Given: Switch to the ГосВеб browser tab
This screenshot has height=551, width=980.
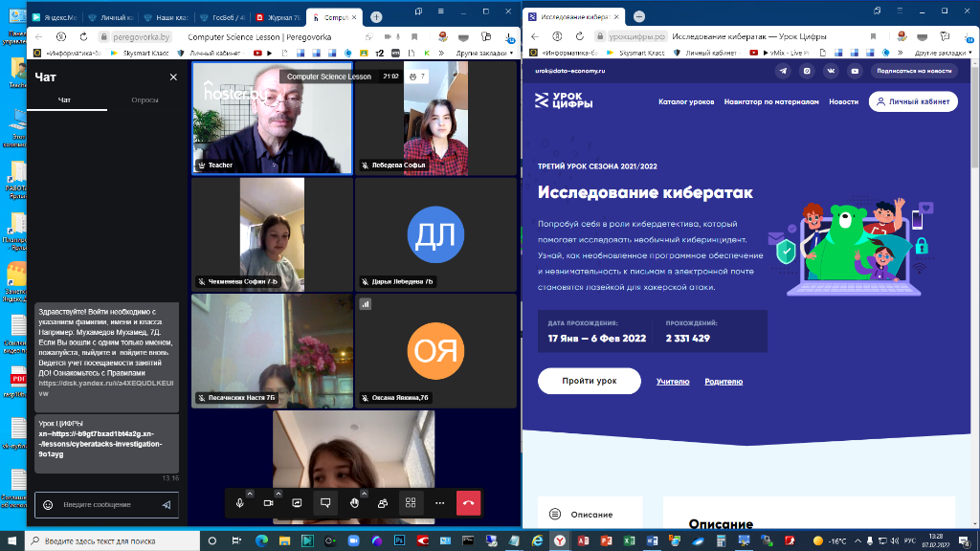Looking at the screenshot, I should [223, 17].
